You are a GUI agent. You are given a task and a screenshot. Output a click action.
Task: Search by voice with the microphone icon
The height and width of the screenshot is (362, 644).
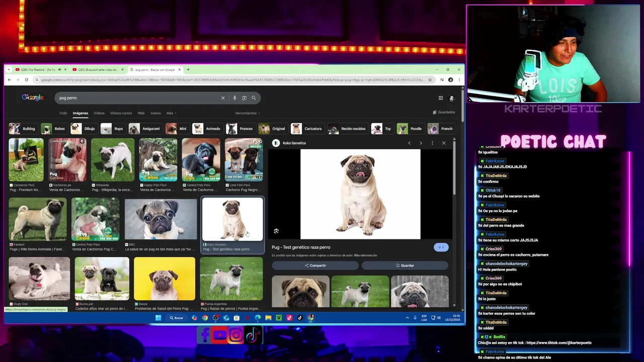234,98
